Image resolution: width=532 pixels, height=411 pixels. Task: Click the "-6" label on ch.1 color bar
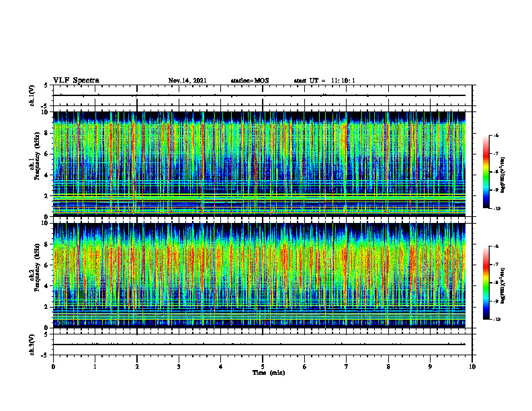[x=496, y=135]
